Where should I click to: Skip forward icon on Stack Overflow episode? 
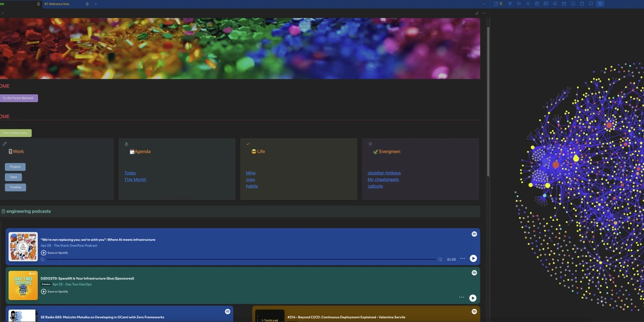tap(440, 260)
